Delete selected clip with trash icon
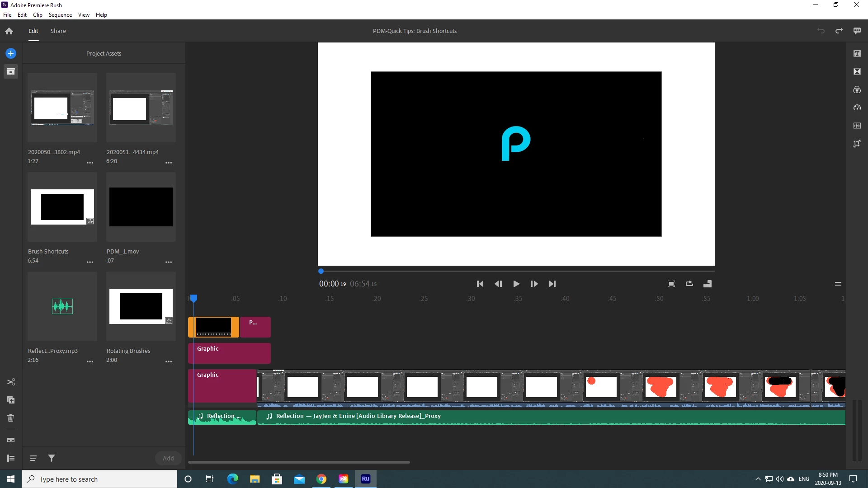Viewport: 868px width, 488px height. tap(11, 418)
